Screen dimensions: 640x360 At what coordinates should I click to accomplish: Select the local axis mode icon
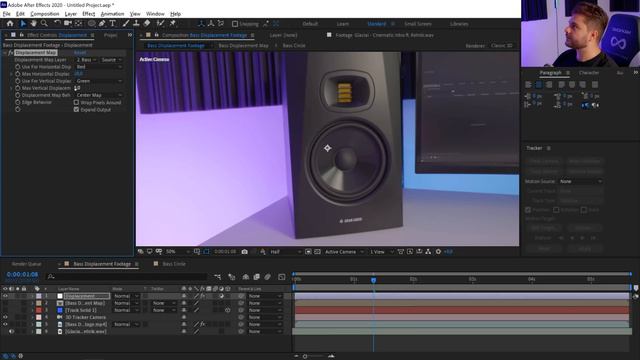point(201,24)
